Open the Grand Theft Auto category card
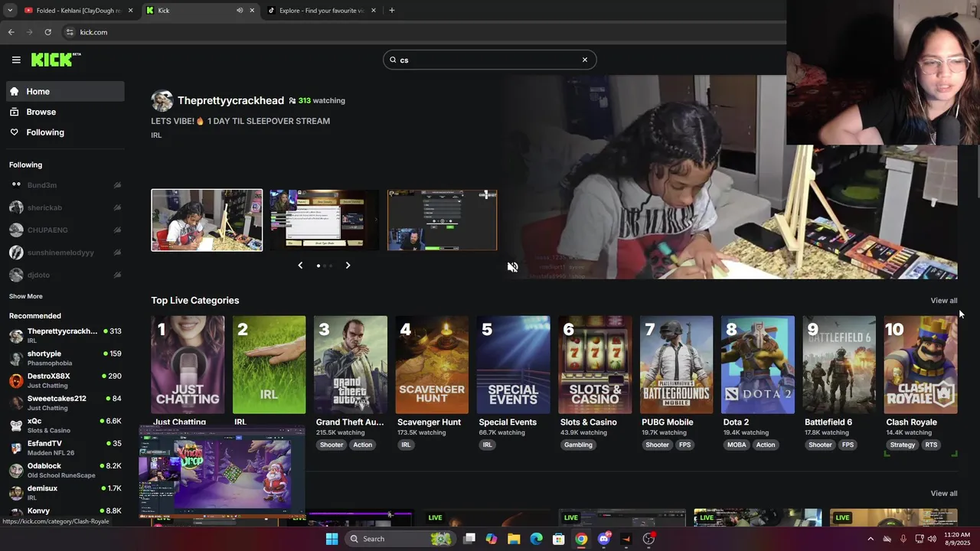This screenshot has height=551, width=980. tap(351, 365)
